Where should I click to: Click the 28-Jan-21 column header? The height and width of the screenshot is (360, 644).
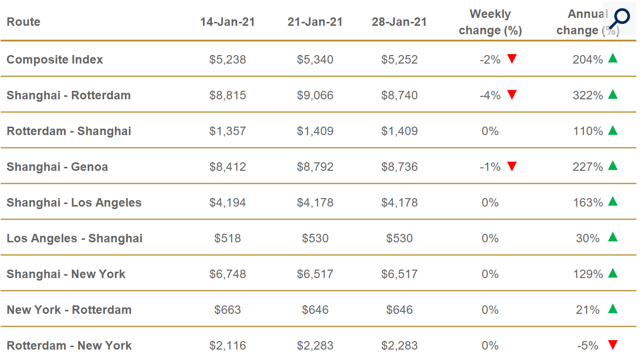pyautogui.click(x=399, y=22)
